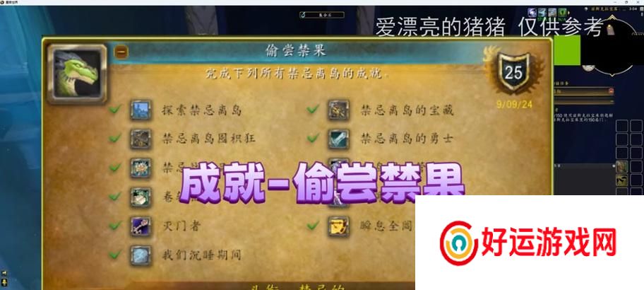Click the 禁忌离岛囤积狂 achievement icon
Image resolution: width=644 pixels, height=290 pixels.
[141, 139]
